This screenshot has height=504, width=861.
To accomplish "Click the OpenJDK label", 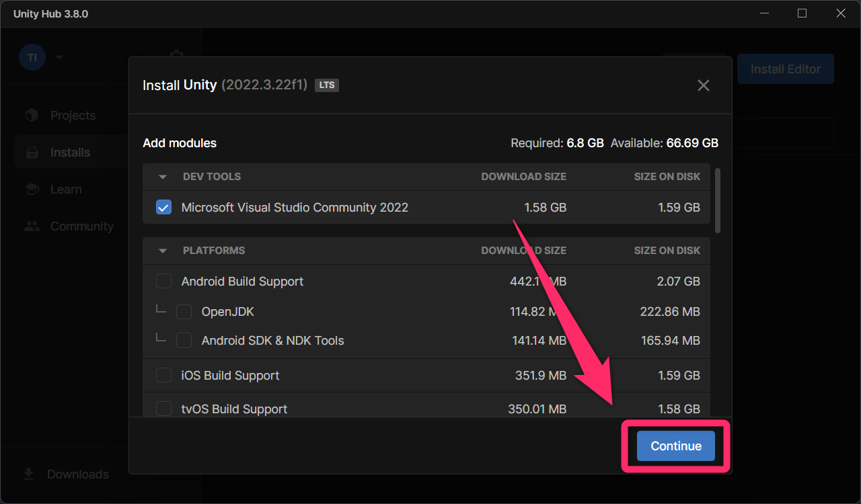I will 228,312.
